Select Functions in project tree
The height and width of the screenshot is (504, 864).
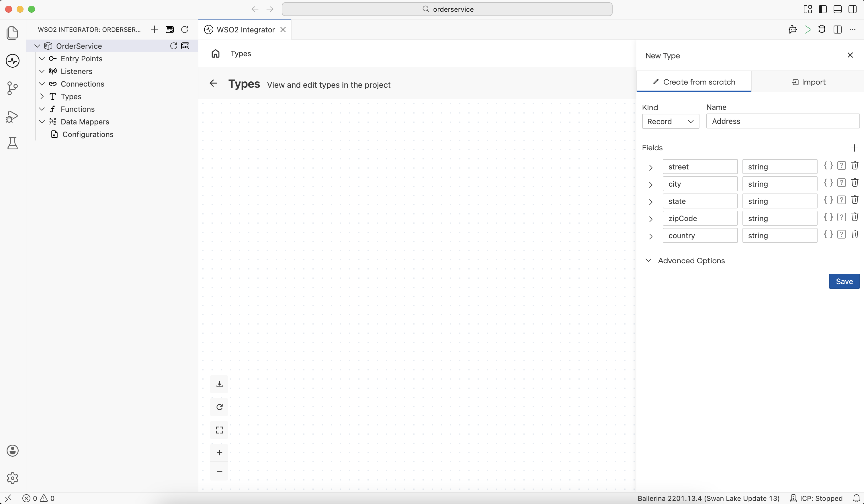(77, 109)
